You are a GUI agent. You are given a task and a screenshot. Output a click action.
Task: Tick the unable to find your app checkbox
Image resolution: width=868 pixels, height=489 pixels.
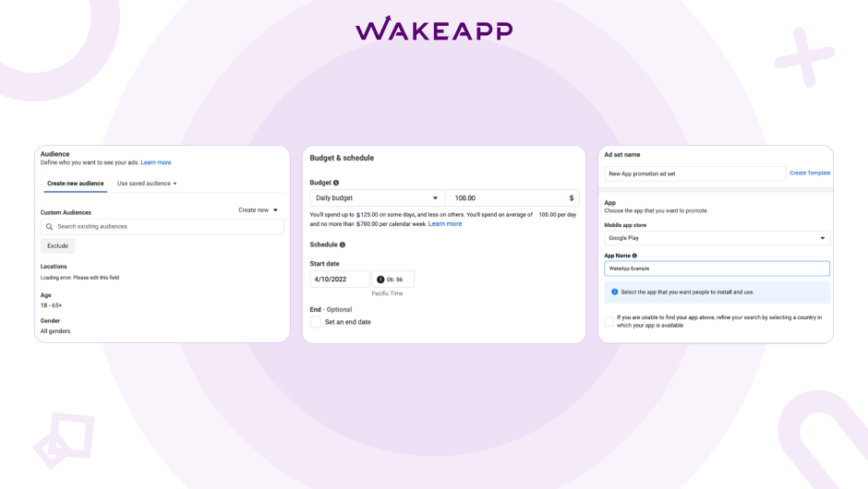coord(609,321)
